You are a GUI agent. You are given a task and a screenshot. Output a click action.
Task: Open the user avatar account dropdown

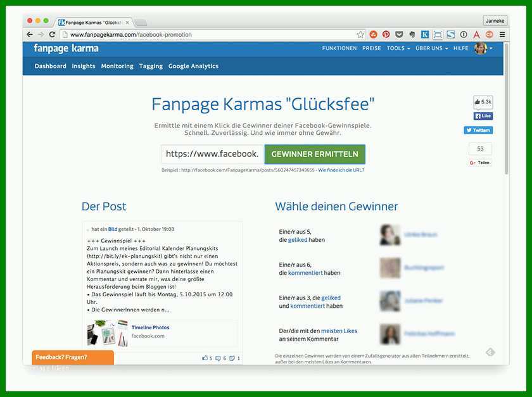483,49
